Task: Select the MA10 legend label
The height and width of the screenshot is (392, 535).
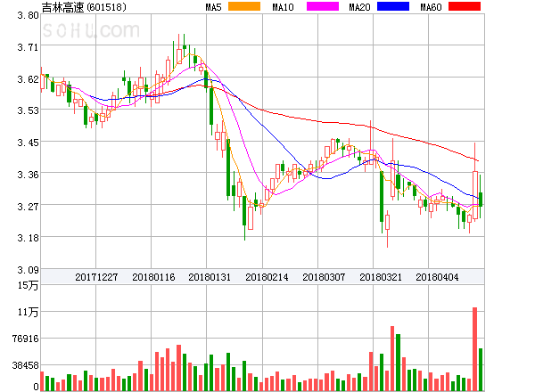Action: 283,7
